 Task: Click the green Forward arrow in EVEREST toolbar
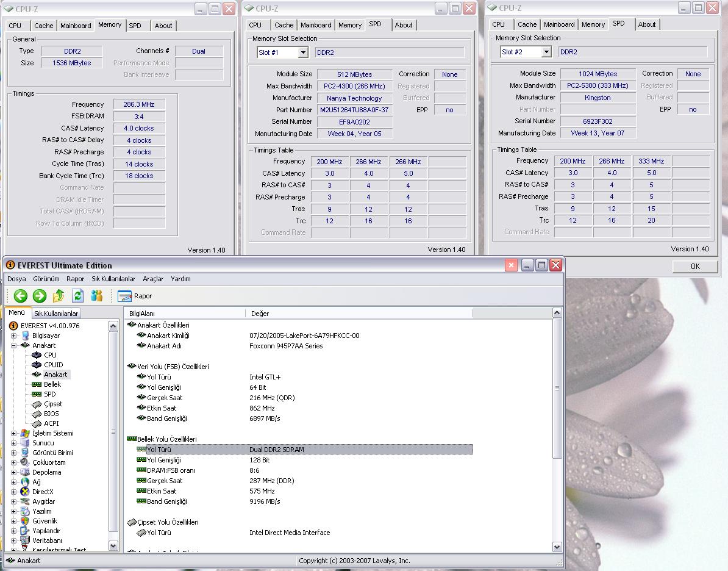tap(40, 296)
